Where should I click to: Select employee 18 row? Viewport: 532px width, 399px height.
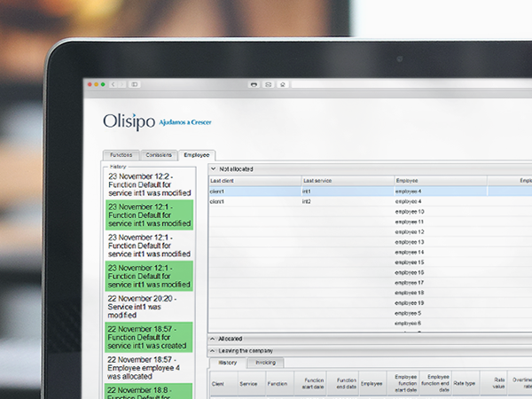click(370, 293)
